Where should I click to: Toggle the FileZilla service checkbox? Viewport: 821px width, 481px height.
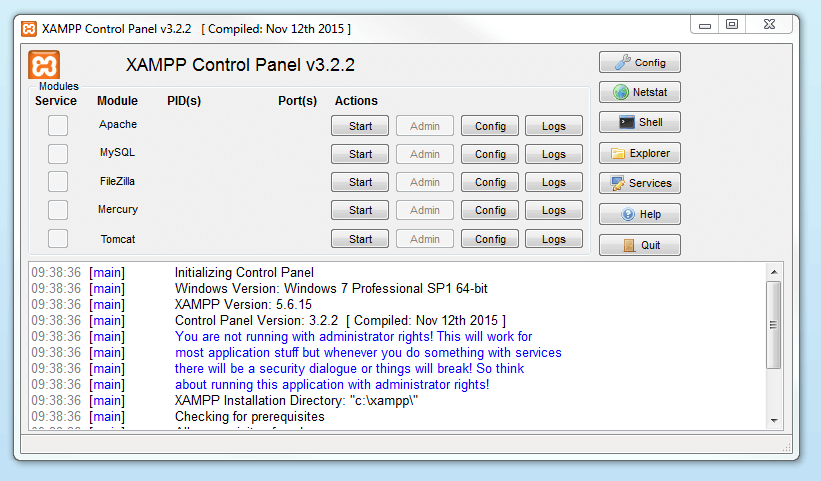(58, 181)
